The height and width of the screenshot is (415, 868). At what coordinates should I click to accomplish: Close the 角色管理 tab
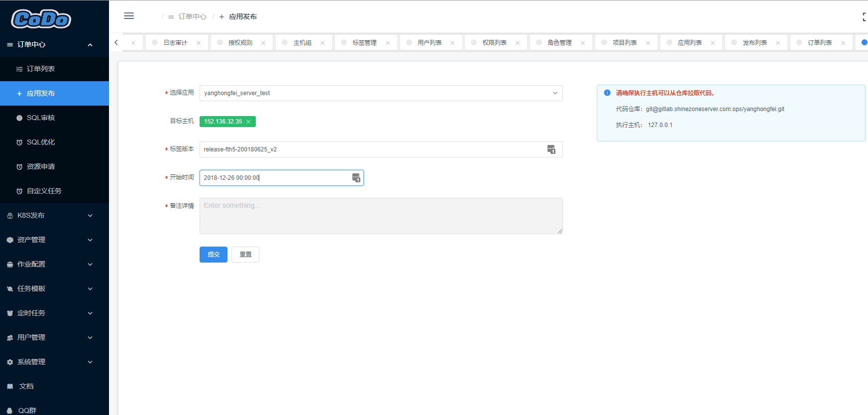point(583,43)
